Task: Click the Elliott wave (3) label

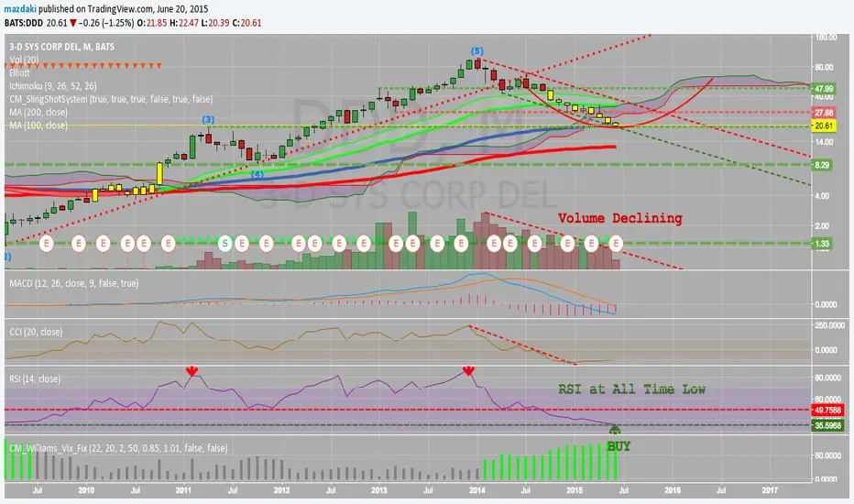Action: (208, 119)
